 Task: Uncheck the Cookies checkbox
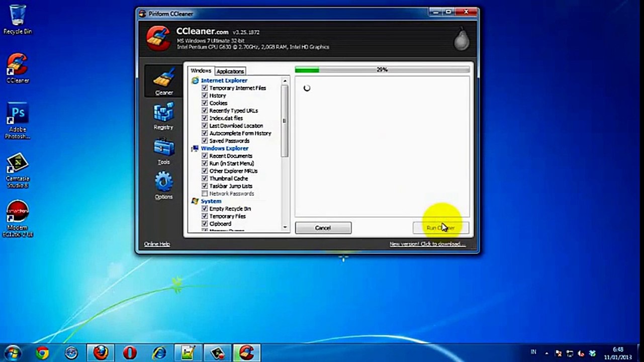coord(205,103)
